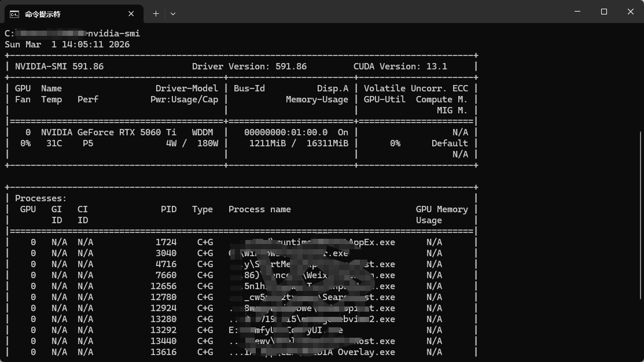Image resolution: width=644 pixels, height=362 pixels.
Task: Click the 'AppEx.exe' process name
Action: coord(371,242)
